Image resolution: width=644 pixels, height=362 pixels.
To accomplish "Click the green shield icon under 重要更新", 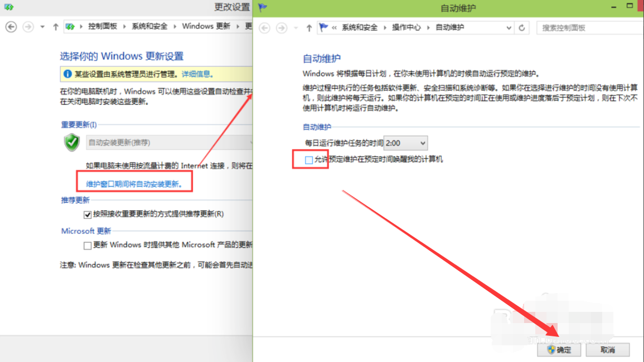I will pyautogui.click(x=71, y=143).
